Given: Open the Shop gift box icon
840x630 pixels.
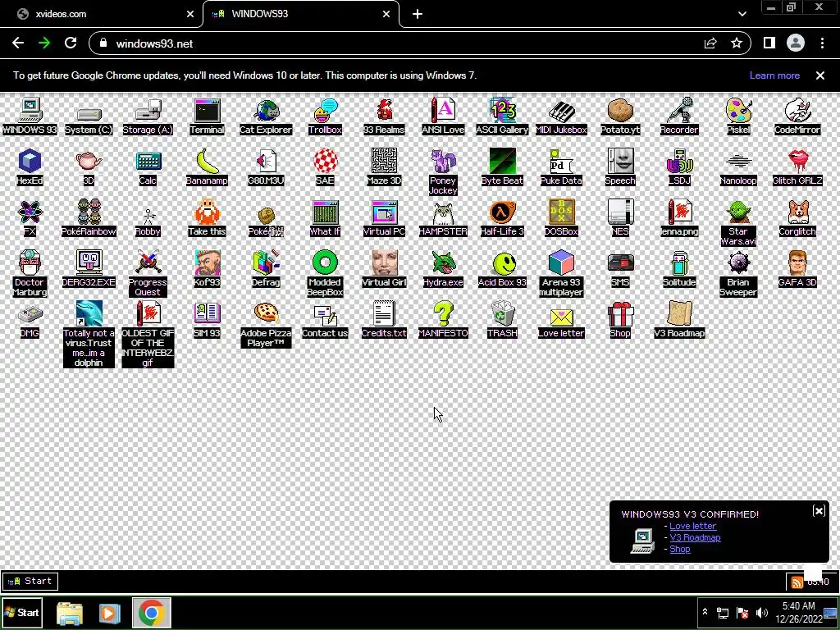Looking at the screenshot, I should point(620,320).
